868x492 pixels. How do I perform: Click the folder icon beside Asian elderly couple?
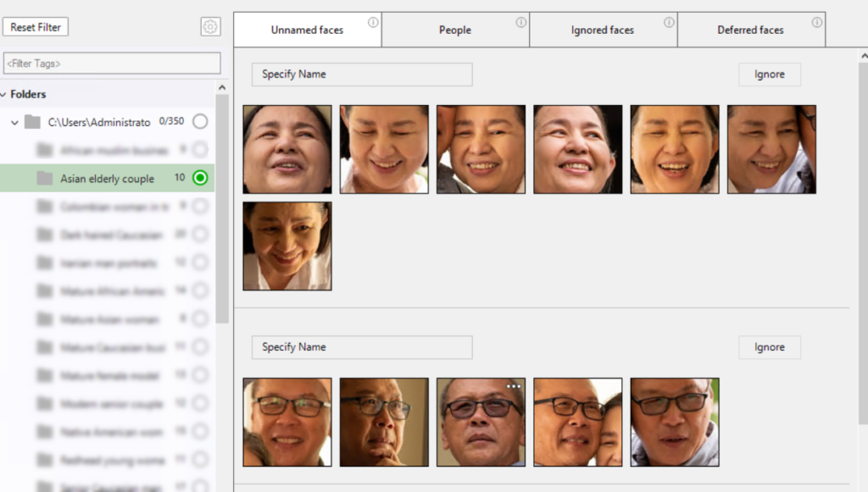click(x=45, y=179)
